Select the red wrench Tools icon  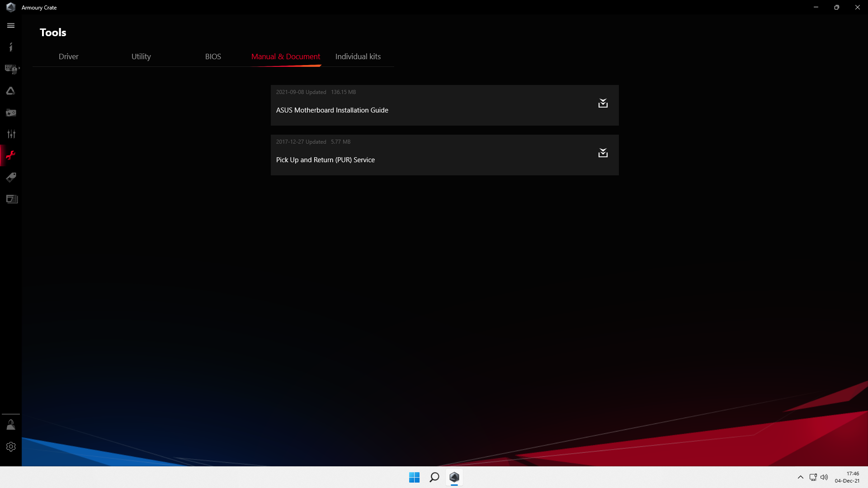[11, 155]
